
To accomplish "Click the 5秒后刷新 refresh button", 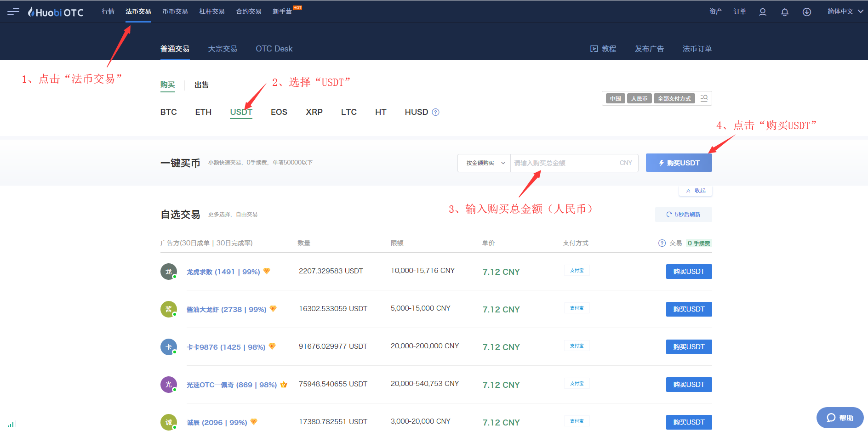I will [684, 215].
